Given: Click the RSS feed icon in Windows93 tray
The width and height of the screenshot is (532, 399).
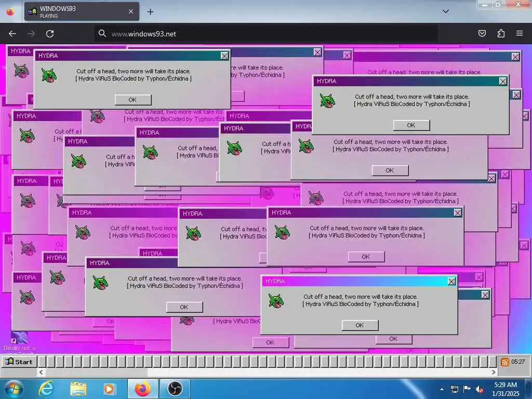Looking at the screenshot, I should (x=504, y=362).
